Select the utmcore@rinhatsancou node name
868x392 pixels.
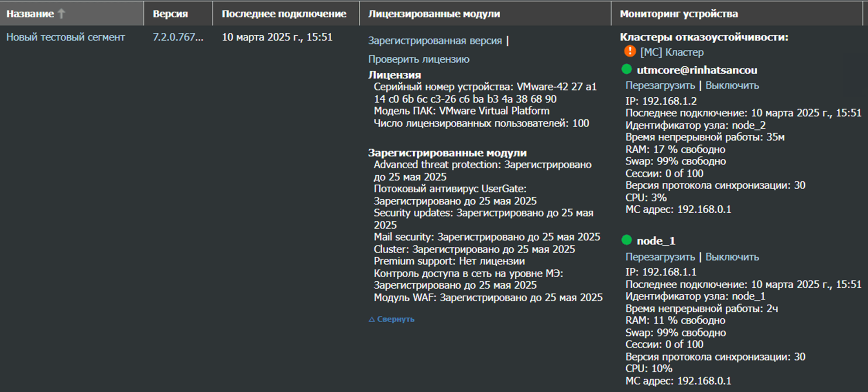coord(697,70)
